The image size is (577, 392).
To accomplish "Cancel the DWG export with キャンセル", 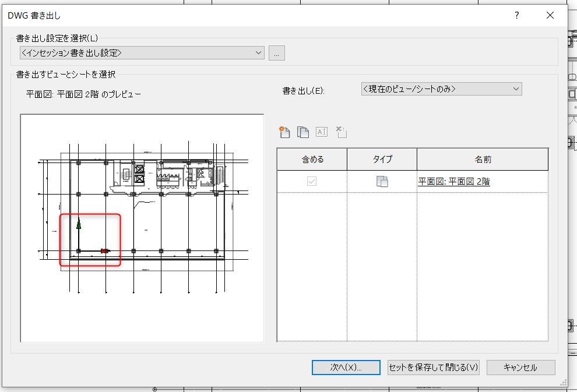I will [520, 368].
